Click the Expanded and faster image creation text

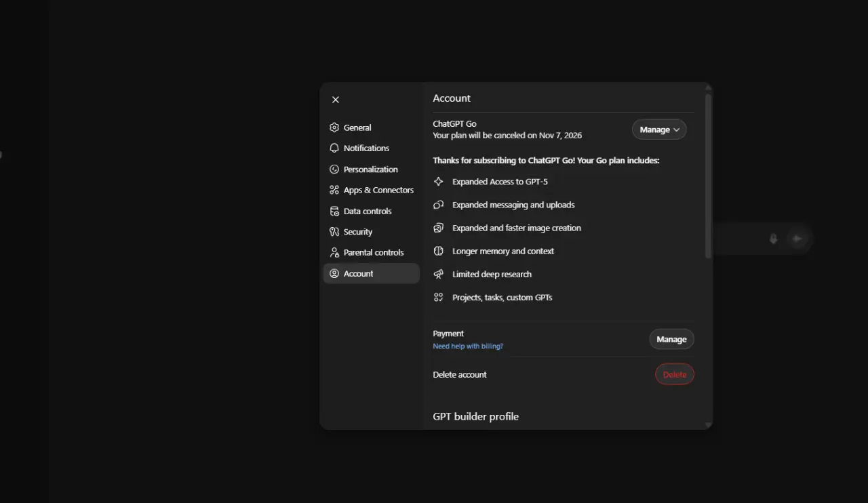tap(517, 228)
